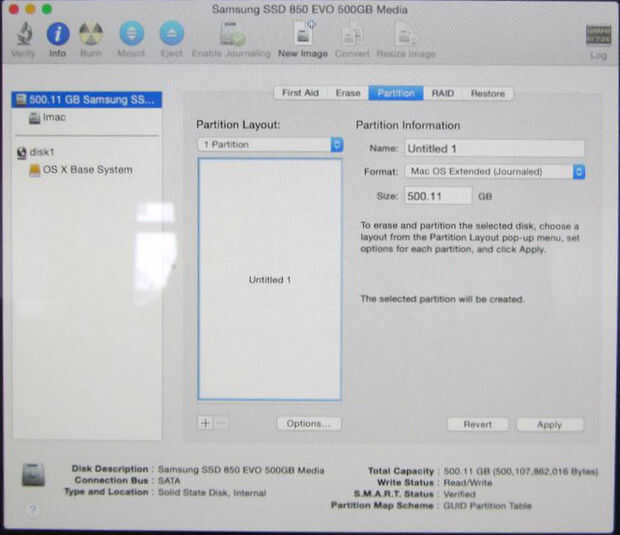Click the 'Partition Information' heading
The height and width of the screenshot is (535, 620).
[x=408, y=125]
